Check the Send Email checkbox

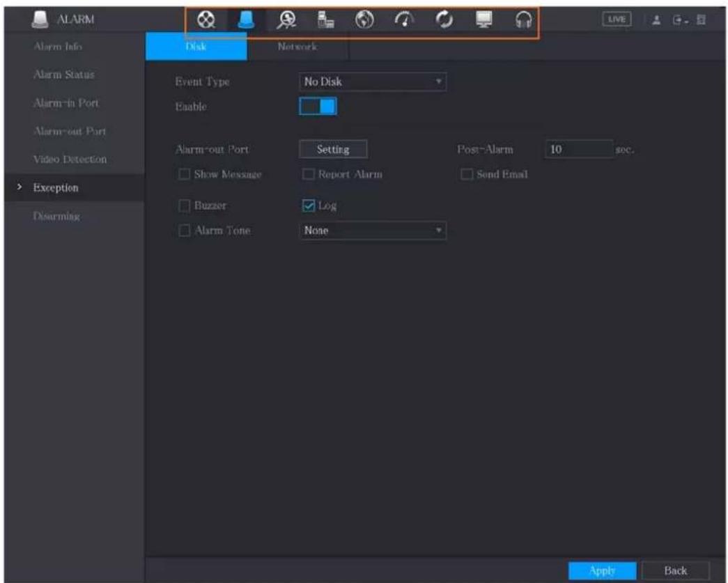(x=467, y=174)
